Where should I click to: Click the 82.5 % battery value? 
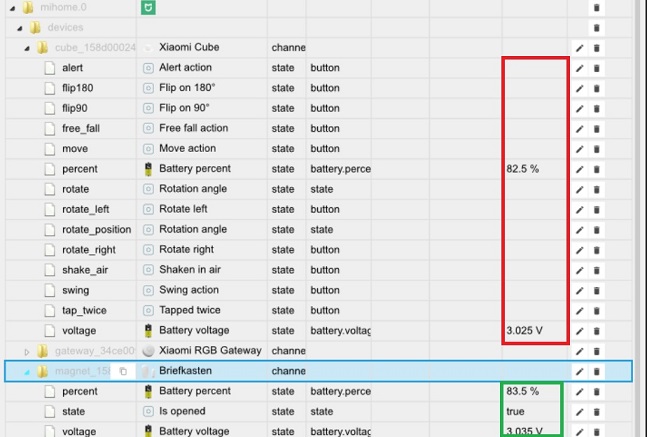tap(522, 169)
